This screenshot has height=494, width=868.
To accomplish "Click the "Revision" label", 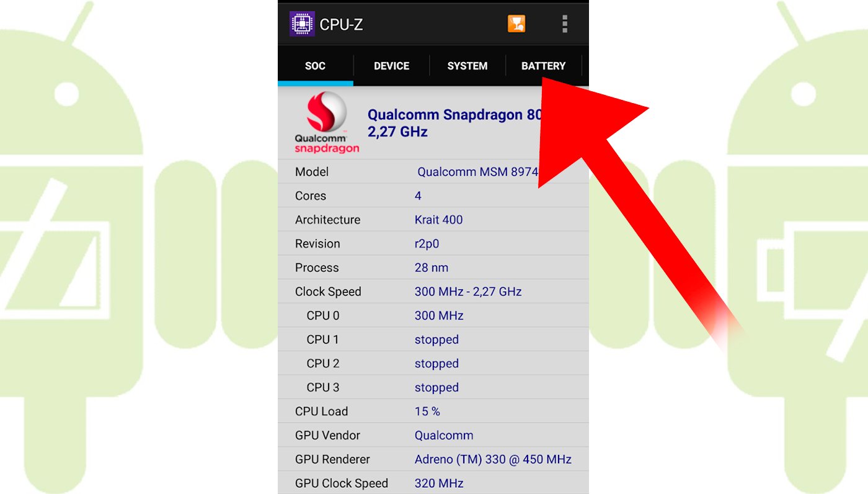I will 317,244.
